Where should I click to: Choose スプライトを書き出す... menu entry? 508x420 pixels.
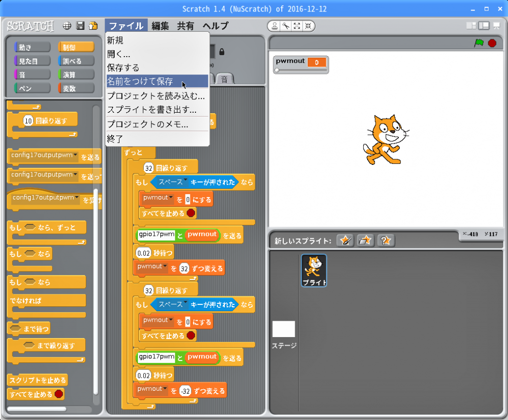(157, 110)
